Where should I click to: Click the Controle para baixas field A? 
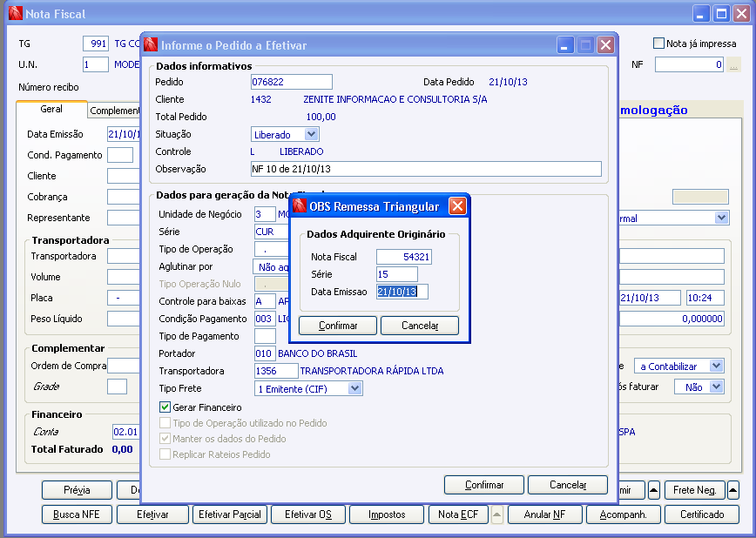pos(265,301)
